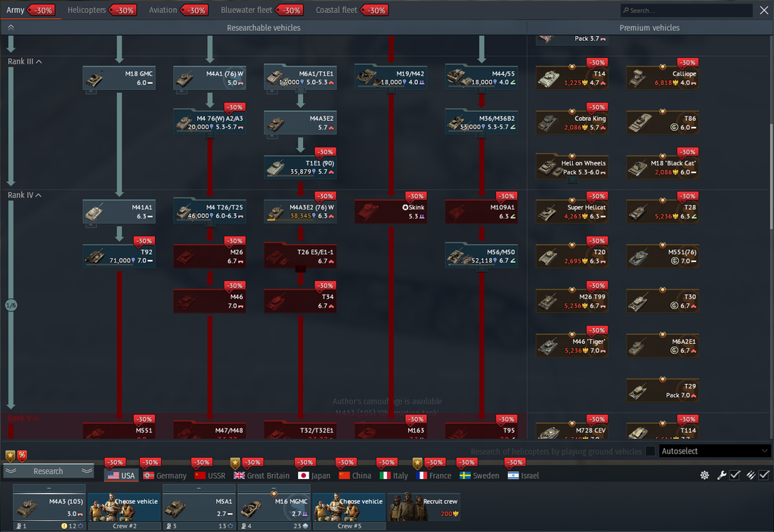774x532 pixels.
Task: Choose vehicle for Crew #2 slot
Action: 125,507
